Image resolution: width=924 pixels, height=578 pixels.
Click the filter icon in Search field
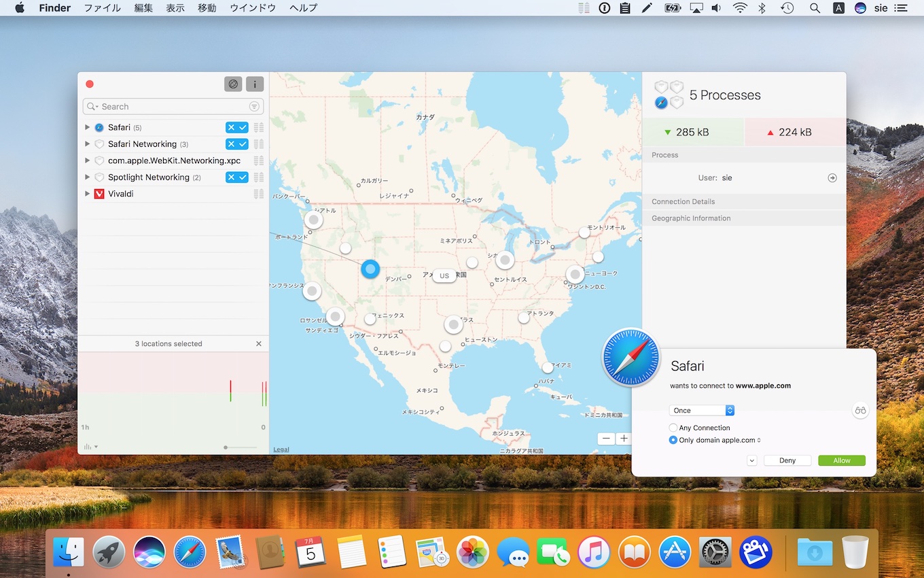click(254, 107)
